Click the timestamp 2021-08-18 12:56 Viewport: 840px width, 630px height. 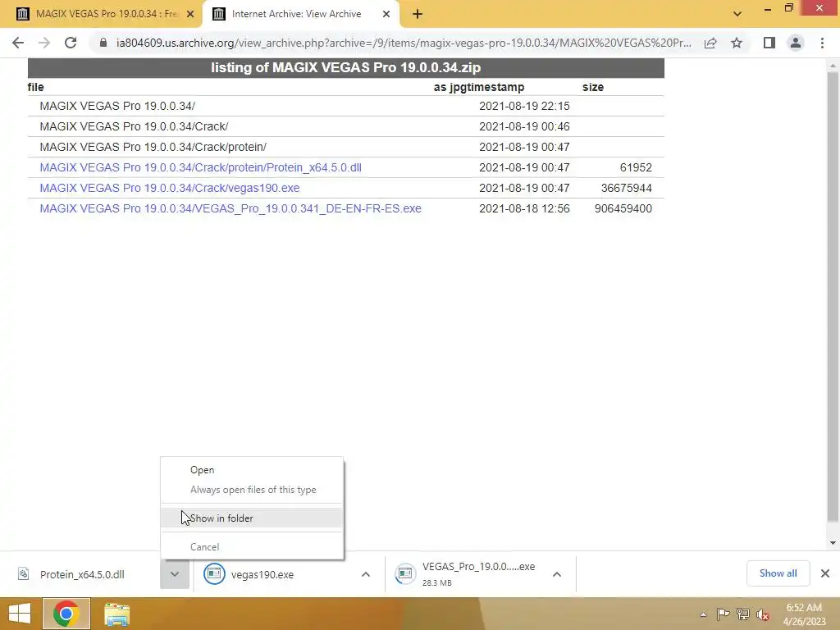(524, 208)
